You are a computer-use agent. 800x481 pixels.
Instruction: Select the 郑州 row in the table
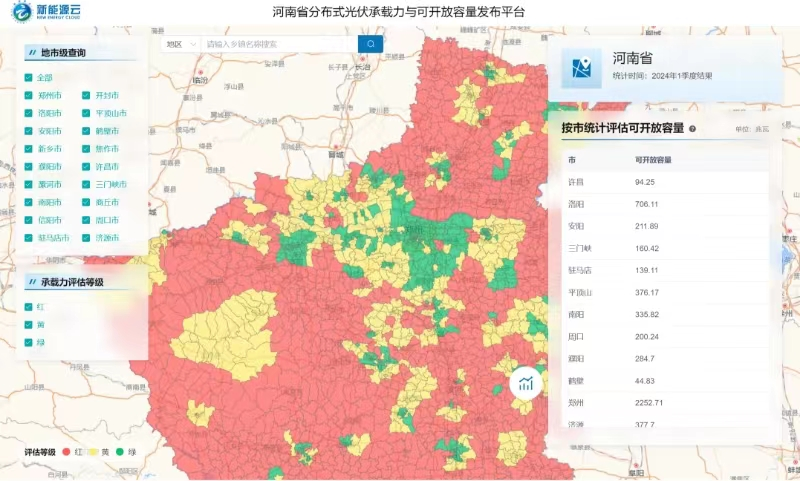[660, 402]
